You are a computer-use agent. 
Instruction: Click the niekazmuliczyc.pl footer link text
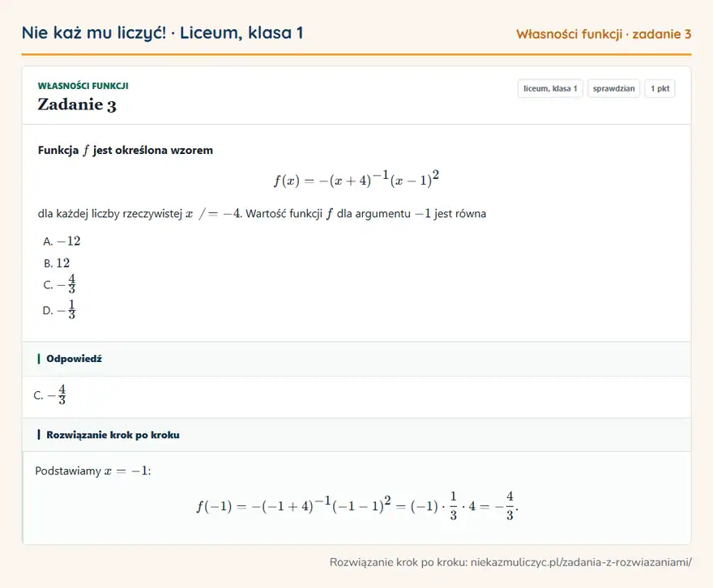(x=581, y=562)
